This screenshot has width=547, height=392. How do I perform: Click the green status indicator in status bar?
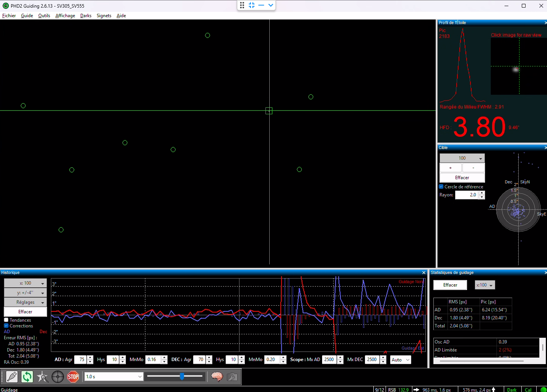(x=543, y=390)
